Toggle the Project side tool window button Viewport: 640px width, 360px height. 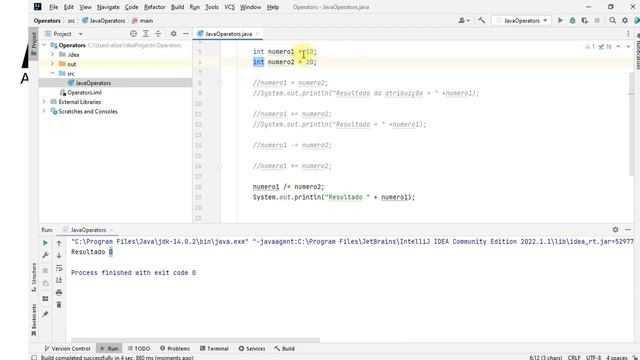(x=33, y=44)
